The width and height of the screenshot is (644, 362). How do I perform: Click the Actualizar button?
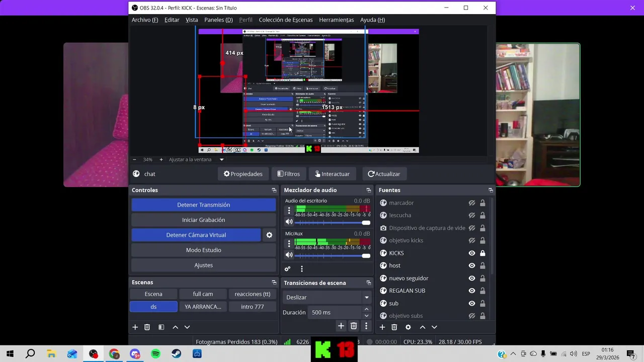click(384, 174)
